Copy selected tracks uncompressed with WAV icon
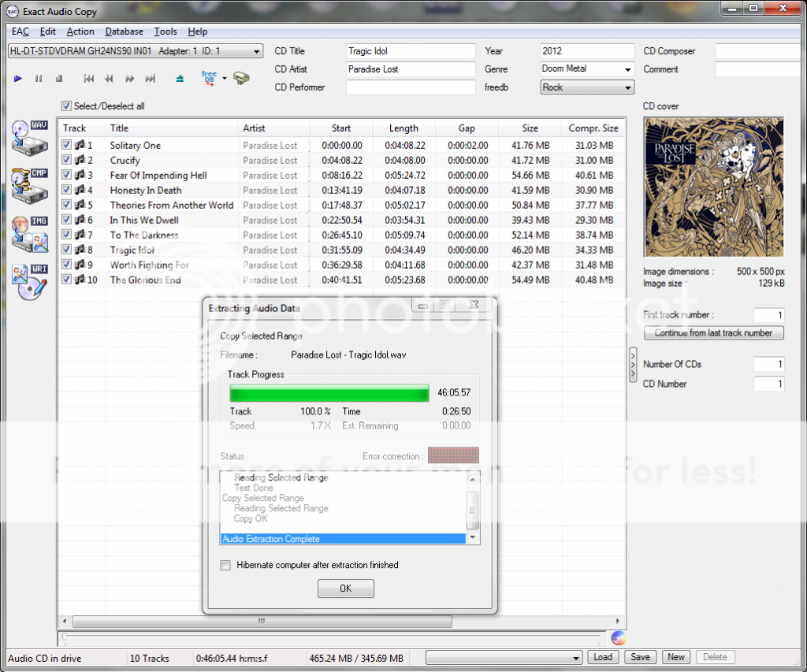 30,138
